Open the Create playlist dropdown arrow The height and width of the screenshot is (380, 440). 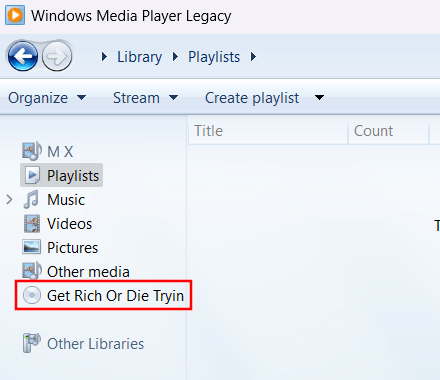(x=319, y=98)
